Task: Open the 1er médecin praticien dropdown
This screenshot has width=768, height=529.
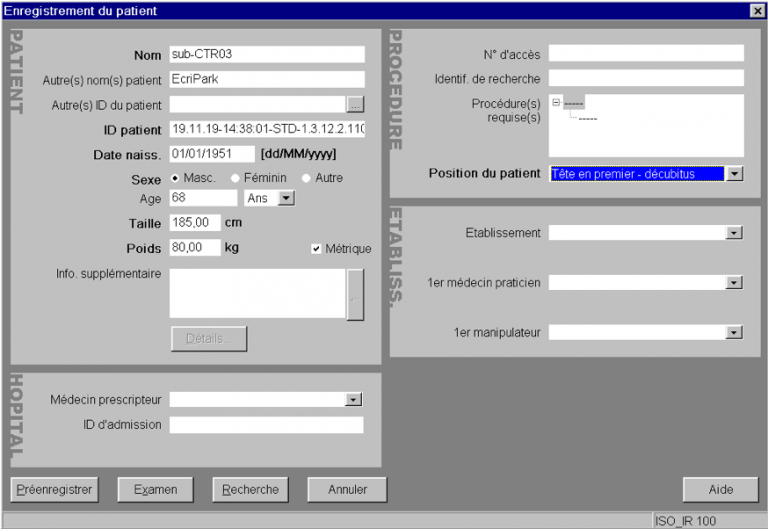Action: pos(735,283)
